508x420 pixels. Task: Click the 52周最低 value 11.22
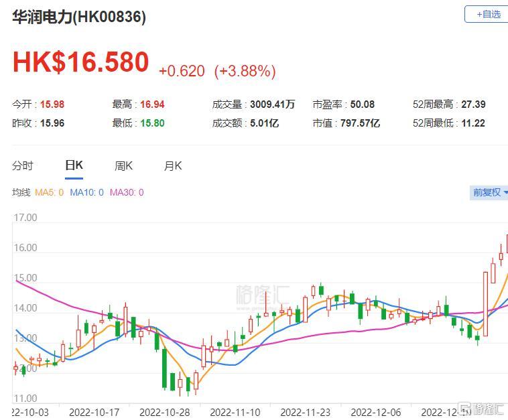point(473,123)
